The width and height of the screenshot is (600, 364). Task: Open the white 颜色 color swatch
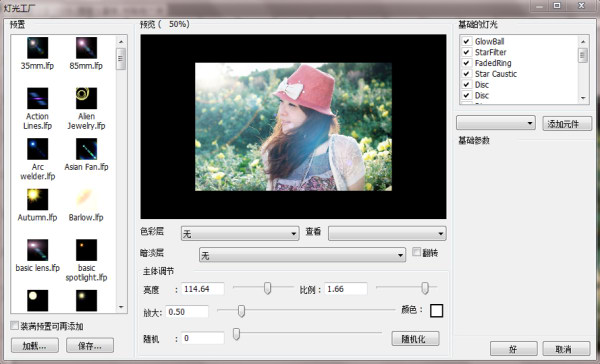(x=436, y=310)
